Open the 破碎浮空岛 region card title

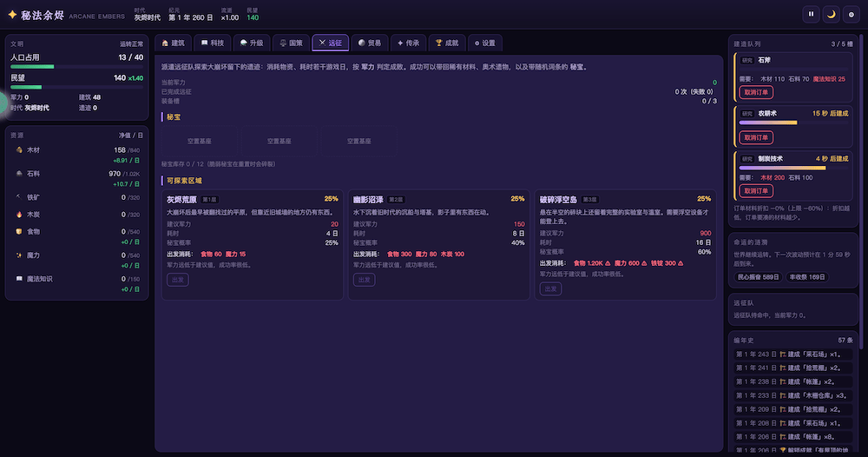pyautogui.click(x=558, y=200)
